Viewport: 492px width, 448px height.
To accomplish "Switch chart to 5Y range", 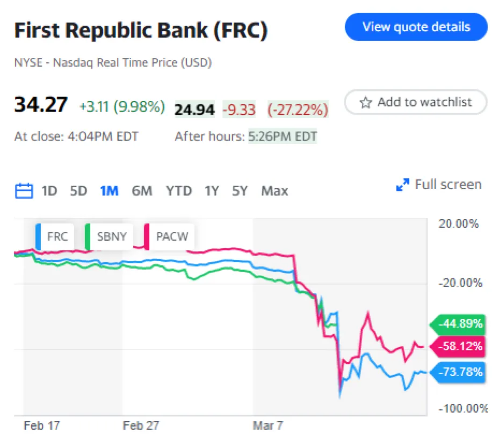I will pos(240,191).
